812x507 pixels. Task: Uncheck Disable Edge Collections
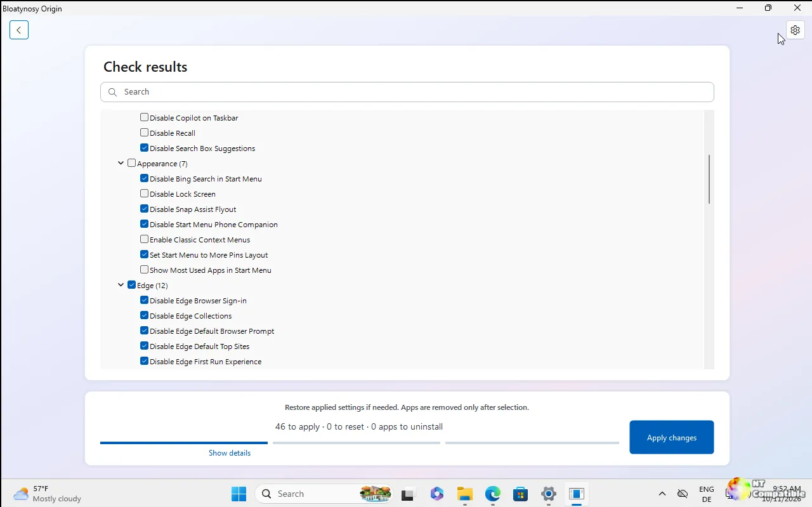(x=144, y=315)
